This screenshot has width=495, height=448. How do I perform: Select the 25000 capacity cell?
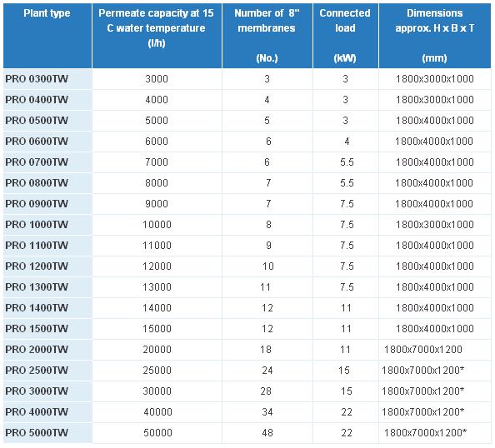157,371
